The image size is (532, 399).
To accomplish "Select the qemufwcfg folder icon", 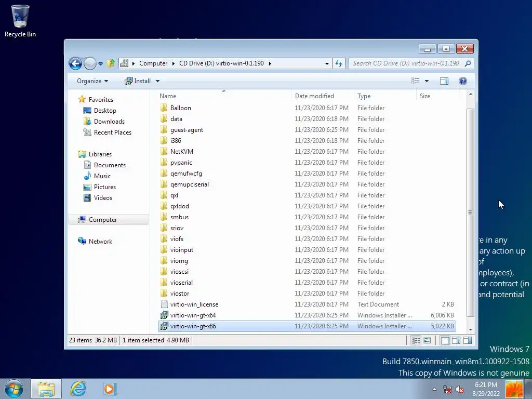I will 164,174.
